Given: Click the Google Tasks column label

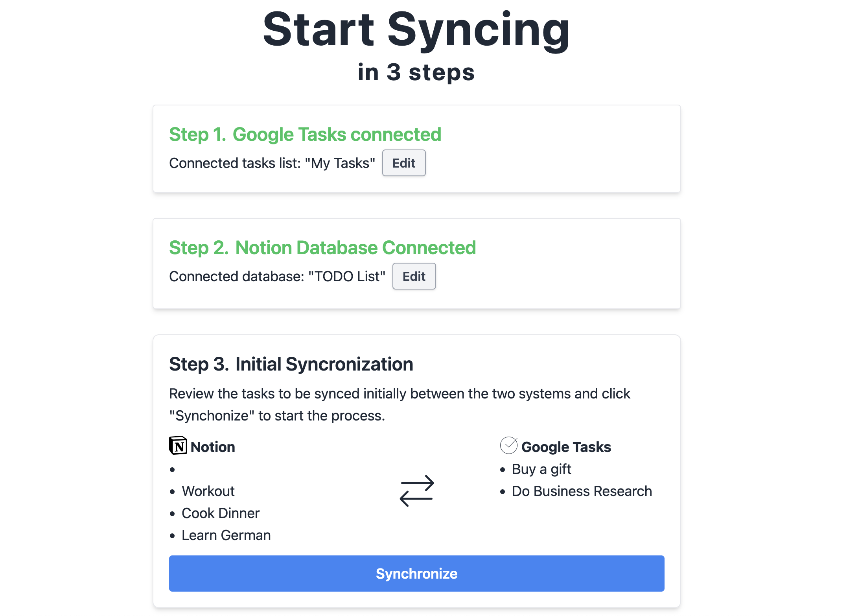Looking at the screenshot, I should [566, 447].
